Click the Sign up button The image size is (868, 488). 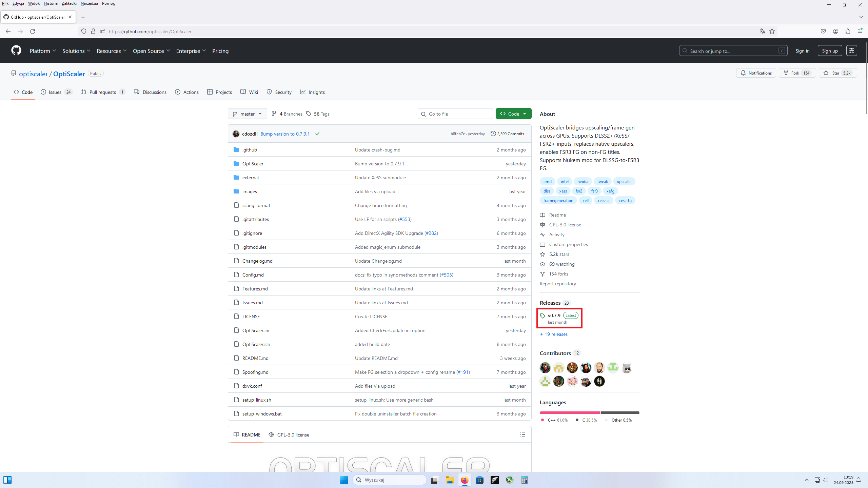click(830, 51)
